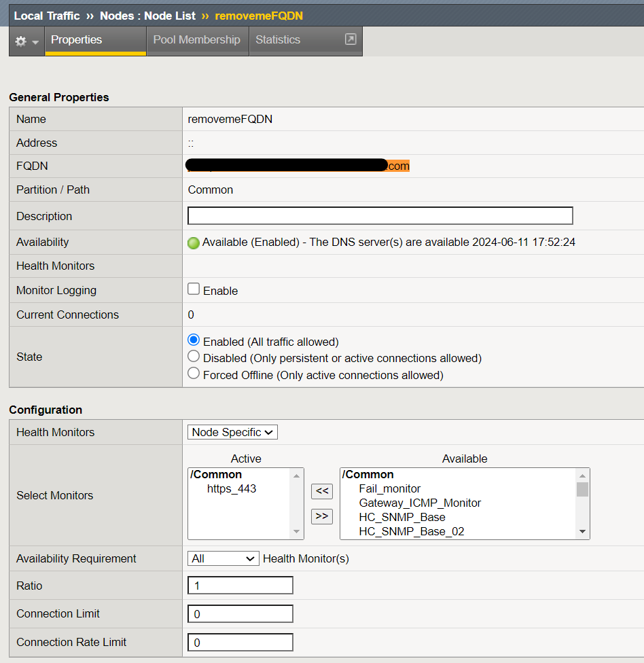Expand the Availability Requirement All dropdown
The height and width of the screenshot is (663, 644).
tap(223, 558)
